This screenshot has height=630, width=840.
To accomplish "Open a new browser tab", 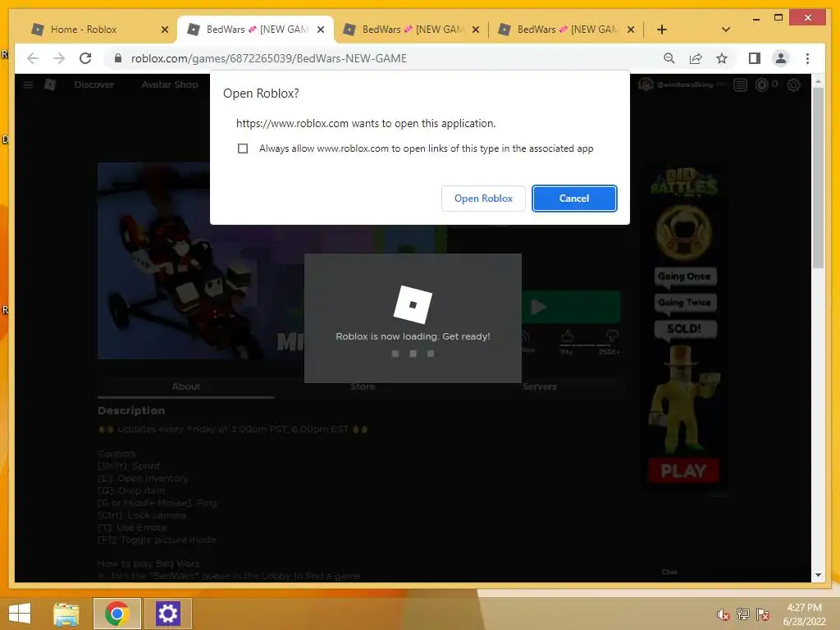I will click(x=662, y=30).
